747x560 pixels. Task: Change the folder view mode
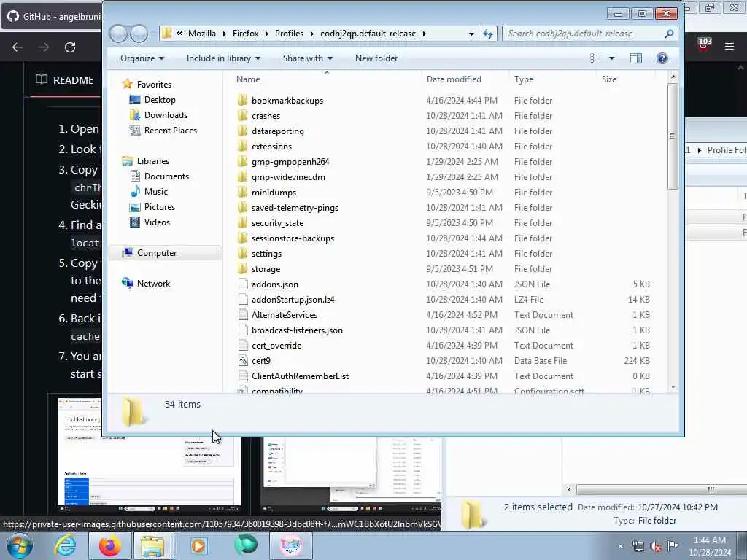[595, 58]
